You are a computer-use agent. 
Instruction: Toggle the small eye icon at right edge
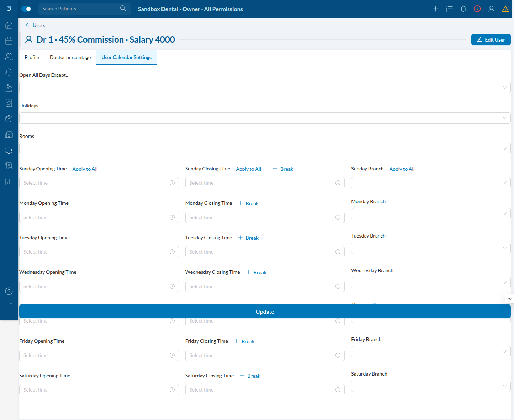[510, 299]
